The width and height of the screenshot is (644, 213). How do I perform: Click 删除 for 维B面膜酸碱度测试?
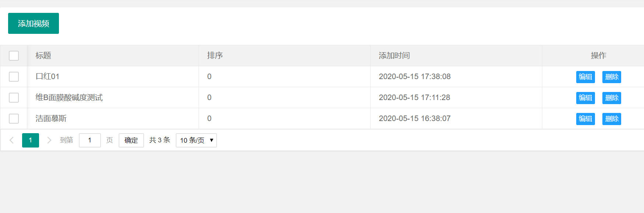(x=612, y=98)
